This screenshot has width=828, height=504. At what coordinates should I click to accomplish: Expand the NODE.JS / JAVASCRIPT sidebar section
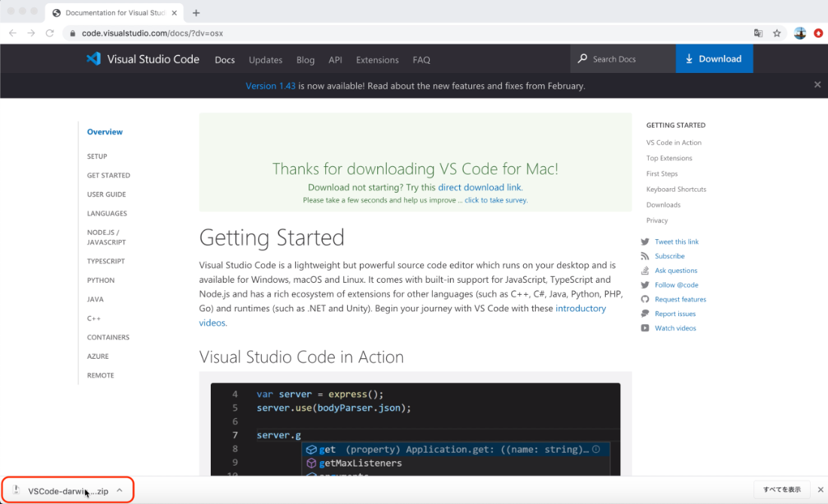pyautogui.click(x=106, y=237)
